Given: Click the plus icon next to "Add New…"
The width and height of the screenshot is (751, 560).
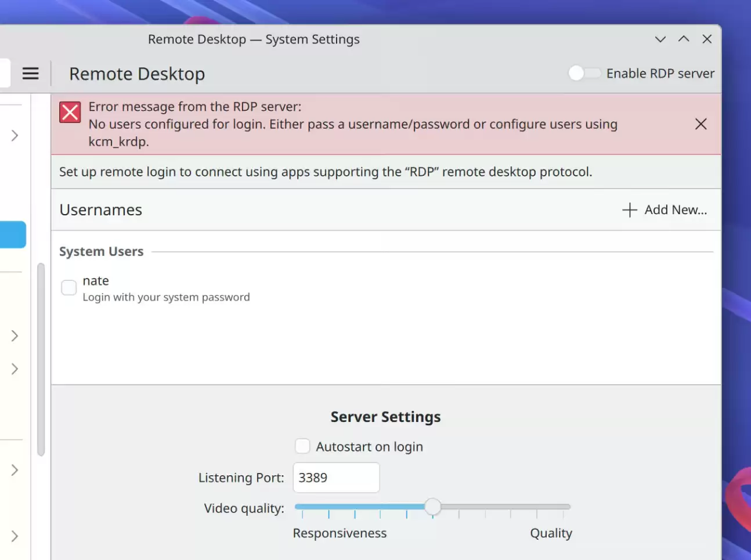Looking at the screenshot, I should [x=629, y=209].
